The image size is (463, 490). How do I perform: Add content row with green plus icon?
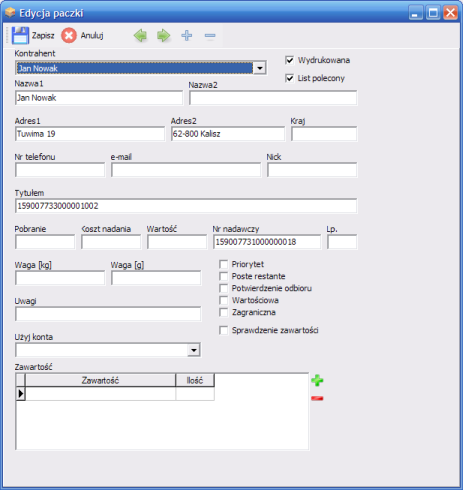[x=317, y=380]
